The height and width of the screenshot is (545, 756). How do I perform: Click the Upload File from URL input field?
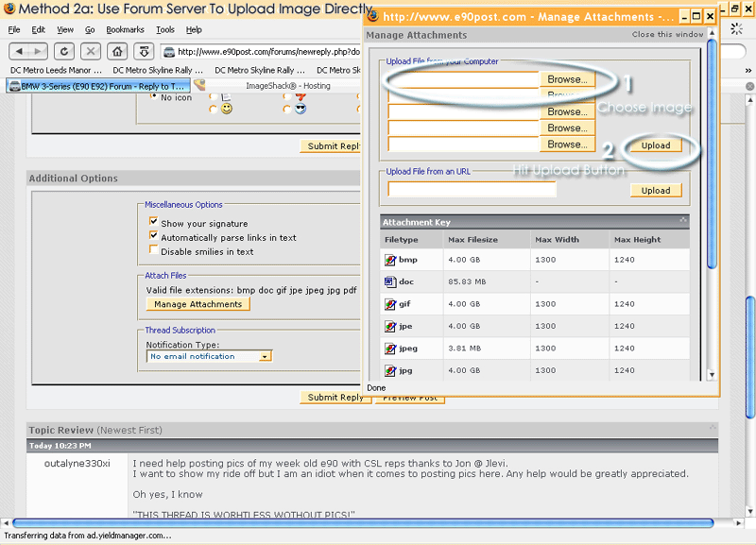472,189
